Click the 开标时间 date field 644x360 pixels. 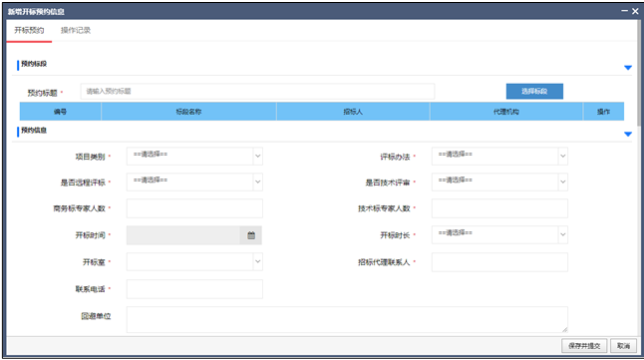(x=183, y=235)
